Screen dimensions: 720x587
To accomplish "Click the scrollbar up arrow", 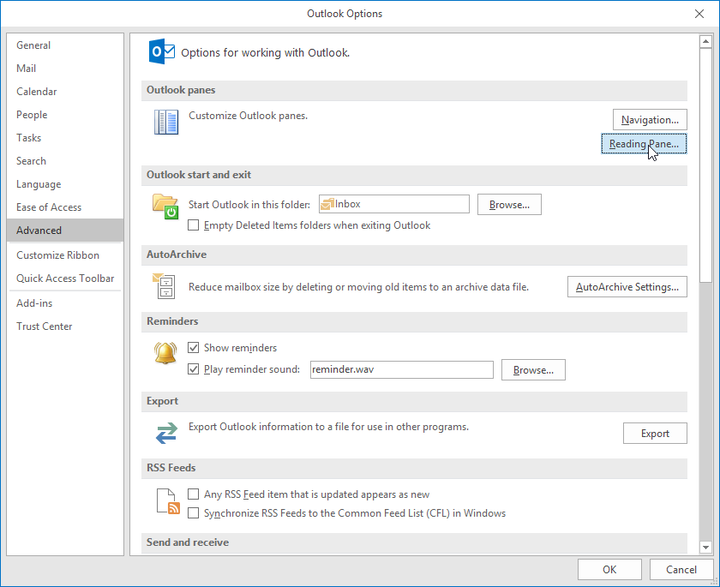I will 705,42.
